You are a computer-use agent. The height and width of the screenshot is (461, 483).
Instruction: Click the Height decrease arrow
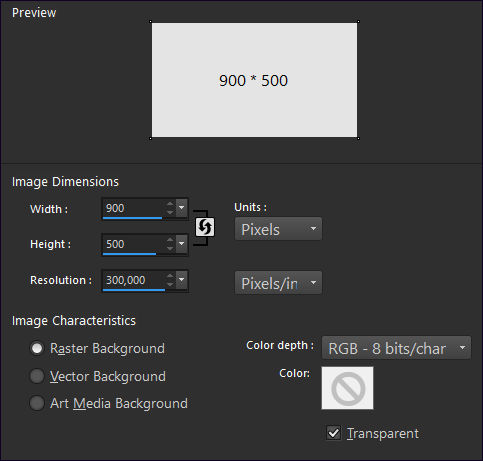pos(170,248)
